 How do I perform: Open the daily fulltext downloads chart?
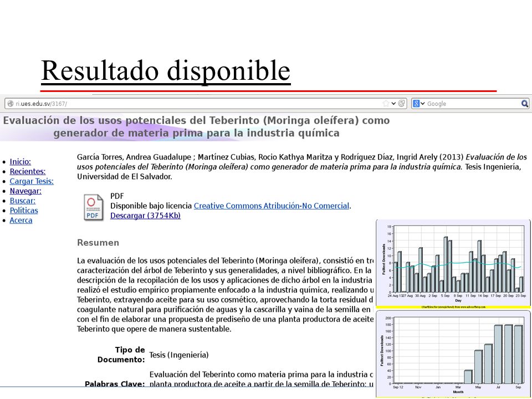coord(453,264)
